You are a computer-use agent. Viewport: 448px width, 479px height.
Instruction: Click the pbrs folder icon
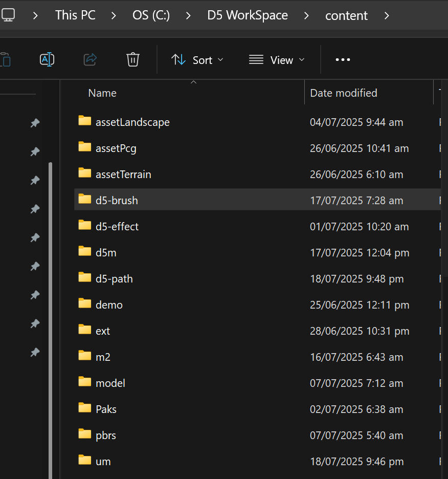coord(84,434)
